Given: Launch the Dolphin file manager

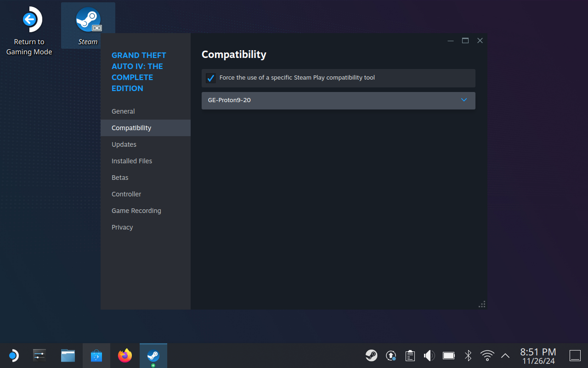Looking at the screenshot, I should pyautogui.click(x=68, y=356).
